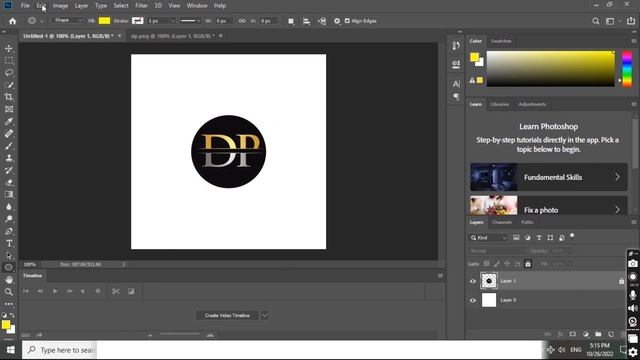Select the Layer 1 thumbnail
This screenshot has width=640, height=360.
pos(489,281)
